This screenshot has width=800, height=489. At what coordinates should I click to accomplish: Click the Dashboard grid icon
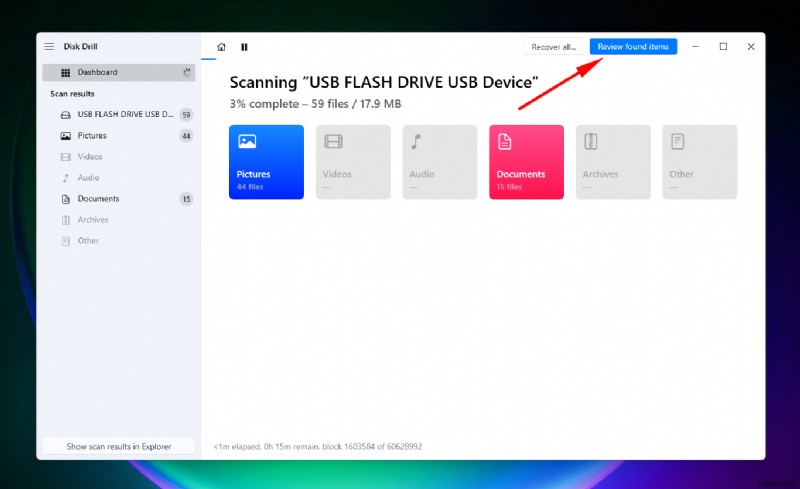point(65,72)
